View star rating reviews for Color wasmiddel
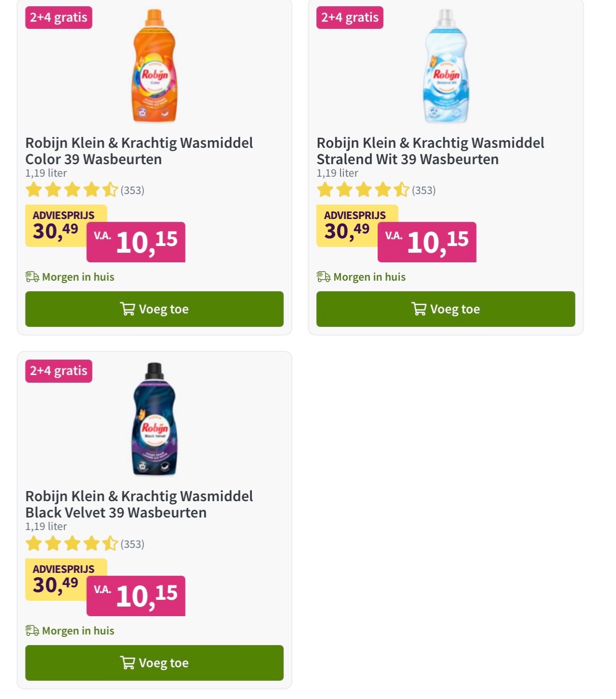616x699 pixels. point(85,190)
